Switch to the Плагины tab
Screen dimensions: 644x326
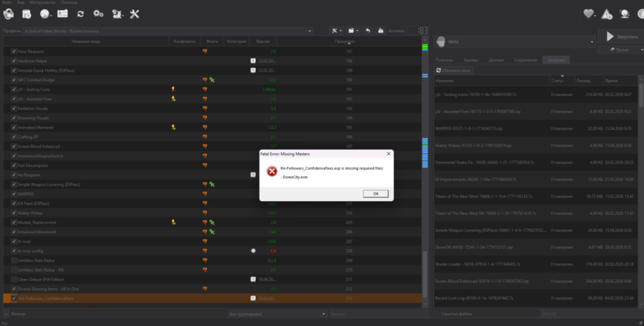[444, 60]
